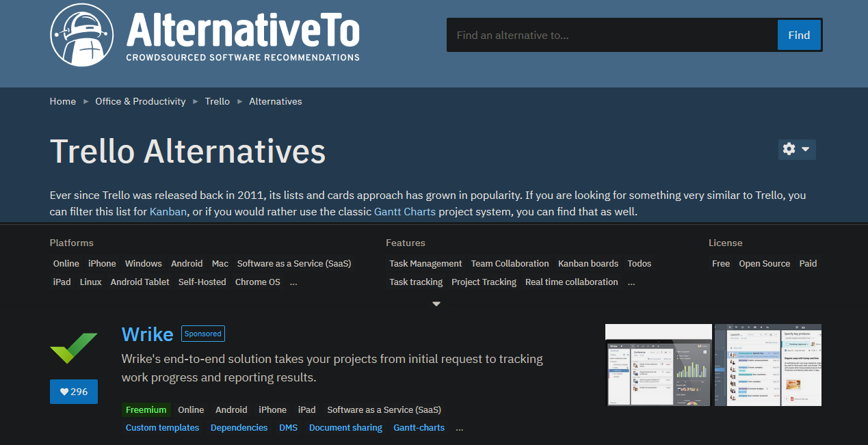
Task: Open the Trello breadcrumb link
Action: 218,101
